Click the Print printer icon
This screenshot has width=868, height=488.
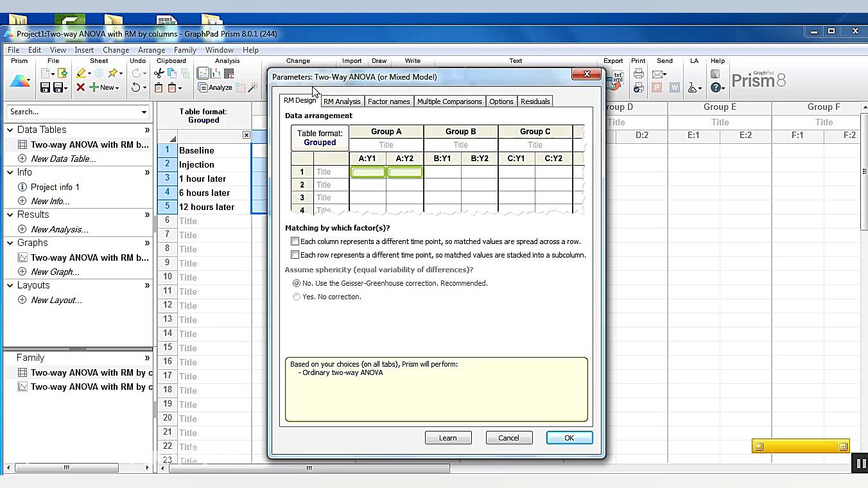click(x=638, y=74)
